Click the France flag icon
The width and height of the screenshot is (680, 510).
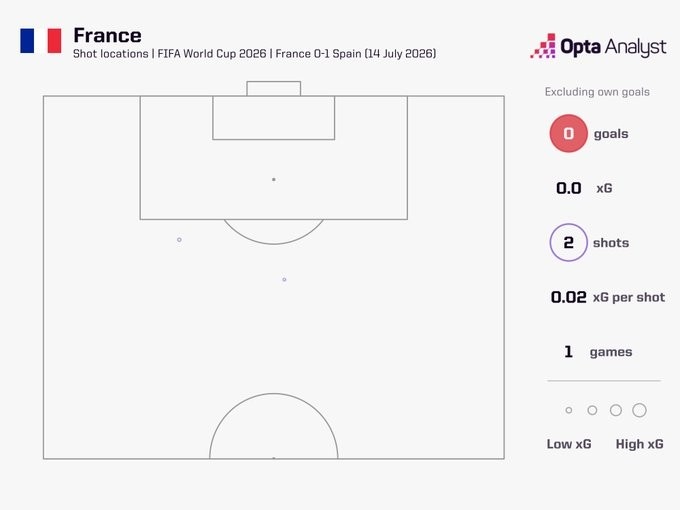[41, 41]
